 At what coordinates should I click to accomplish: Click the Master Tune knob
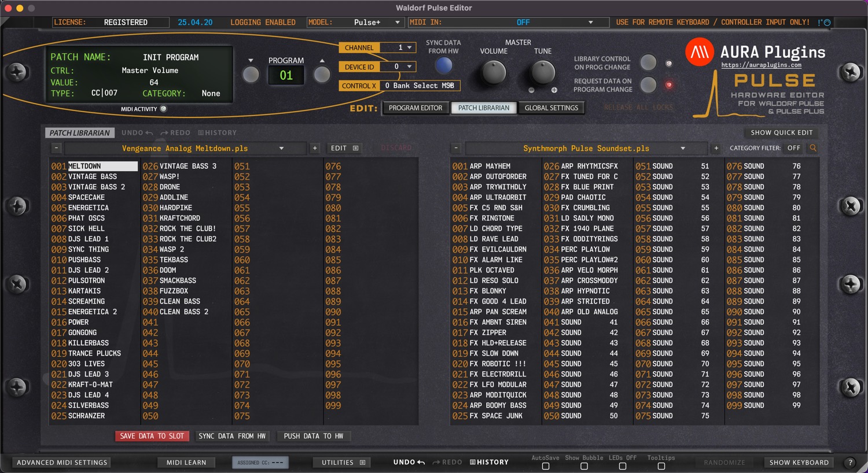pos(543,73)
